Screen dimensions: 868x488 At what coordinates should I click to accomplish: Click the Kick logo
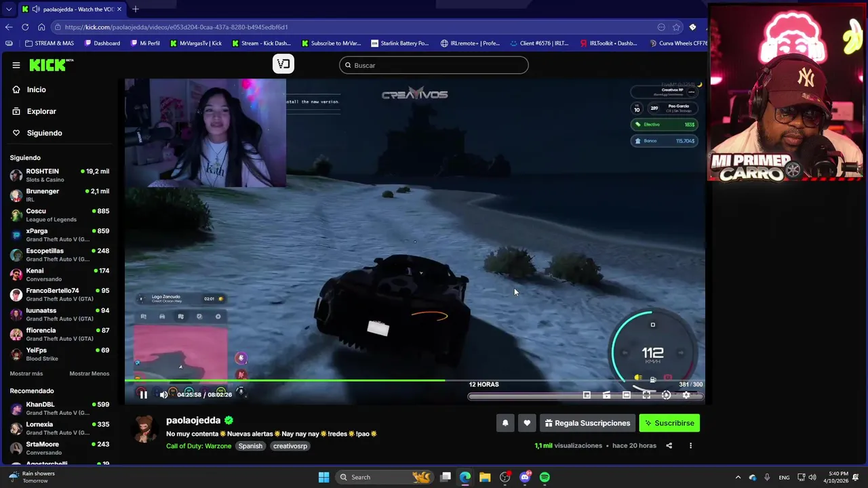51,65
